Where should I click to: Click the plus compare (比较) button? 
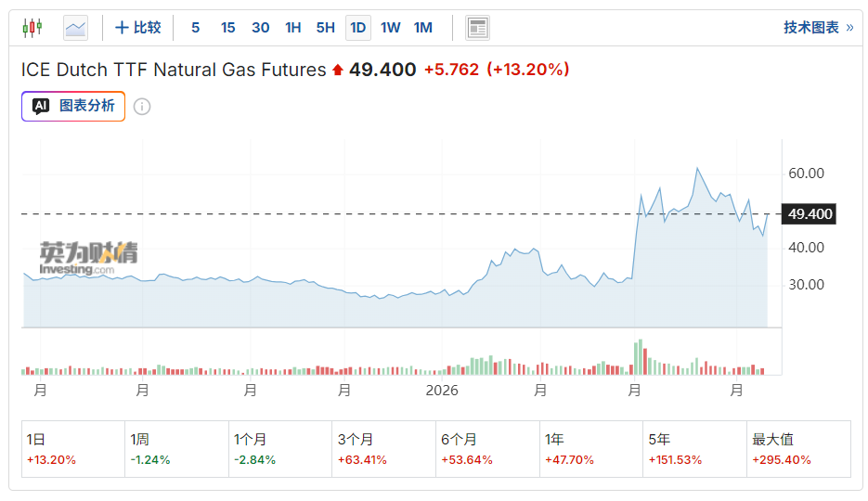tap(137, 28)
